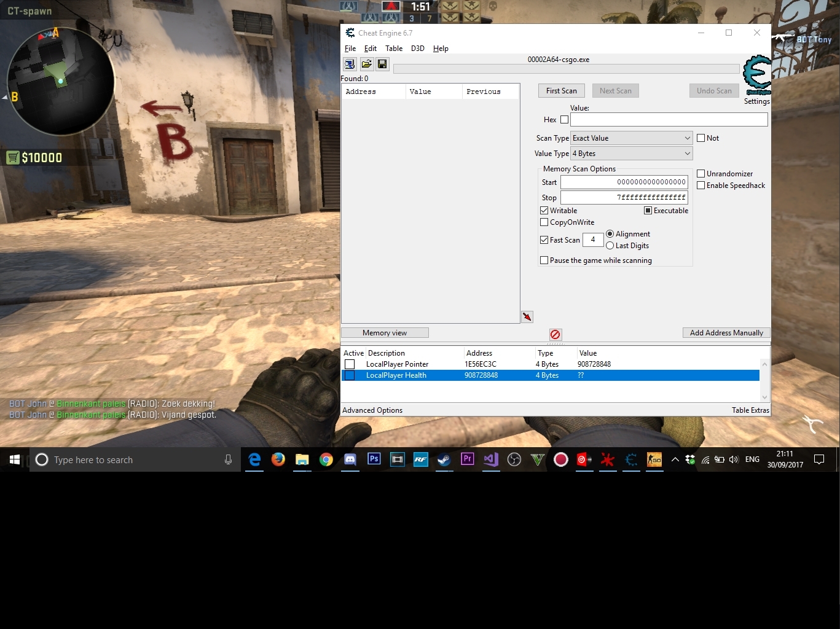Viewport: 840px width, 629px height.
Task: Enable the Unrandomizer checkbox
Action: [701, 174]
